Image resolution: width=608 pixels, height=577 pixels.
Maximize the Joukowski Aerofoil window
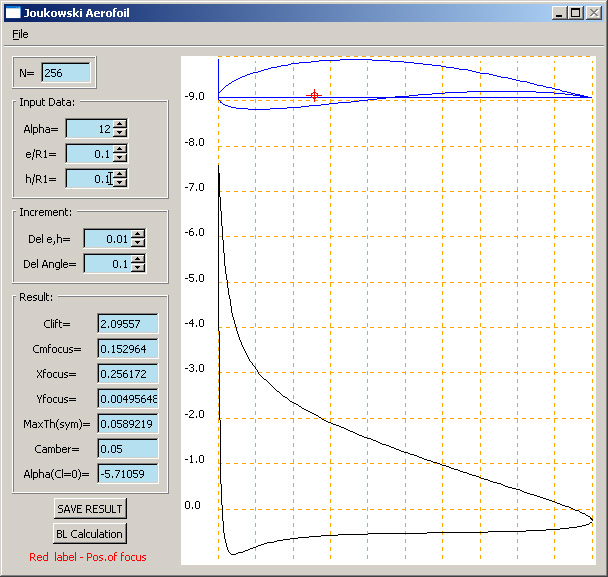(x=576, y=13)
